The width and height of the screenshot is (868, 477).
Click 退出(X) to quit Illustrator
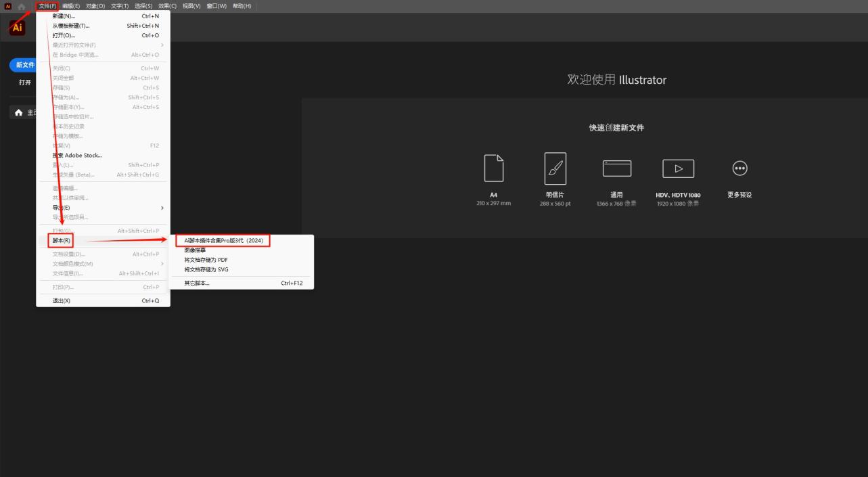62,301
